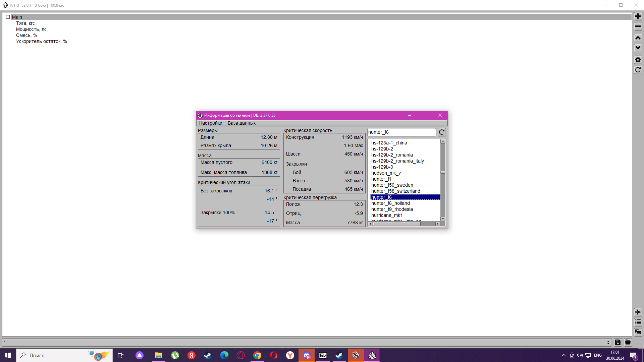Select hunter_f6_holland in vehicle list
This screenshot has height=362, width=644.
click(390, 203)
